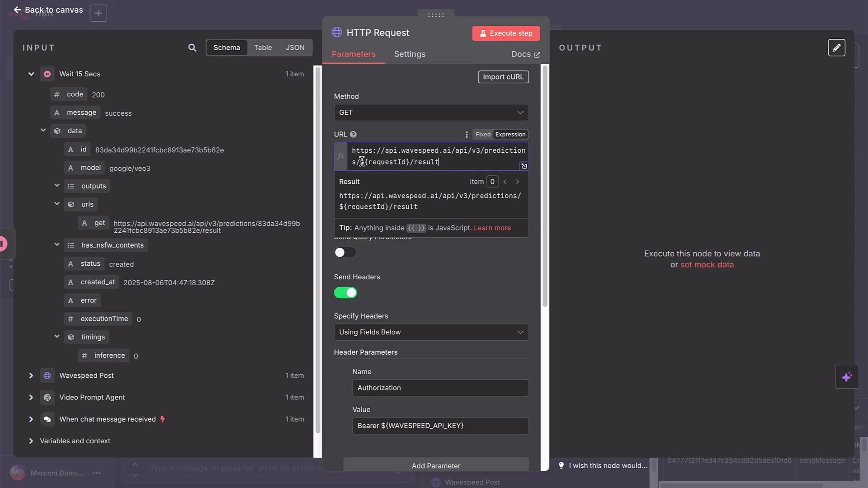Click the plus button next to Back to canvas
This screenshot has width=868, height=488.
click(x=98, y=13)
